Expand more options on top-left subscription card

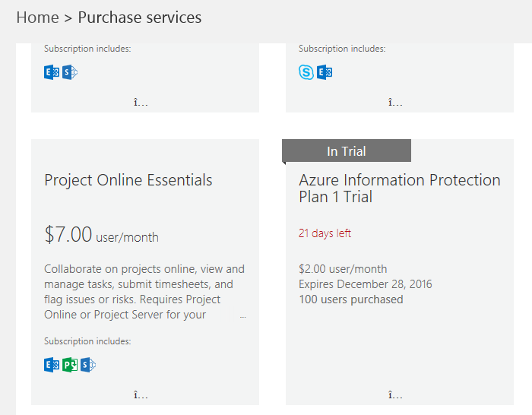coord(141,103)
